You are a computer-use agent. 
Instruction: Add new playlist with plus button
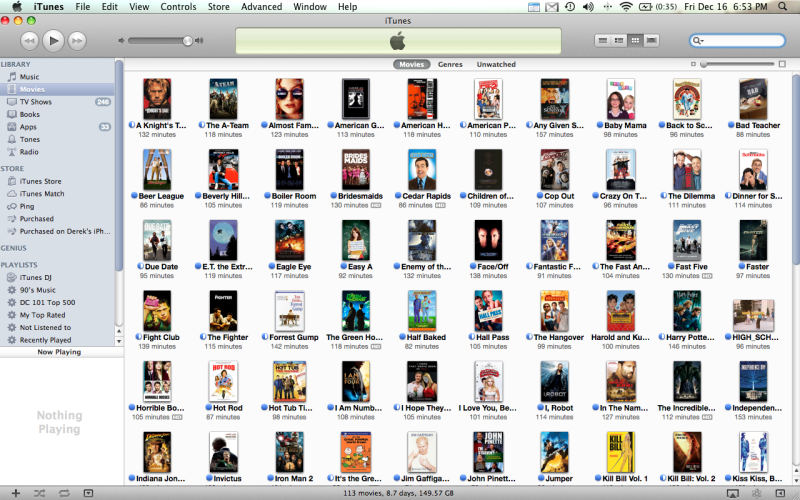pos(16,493)
